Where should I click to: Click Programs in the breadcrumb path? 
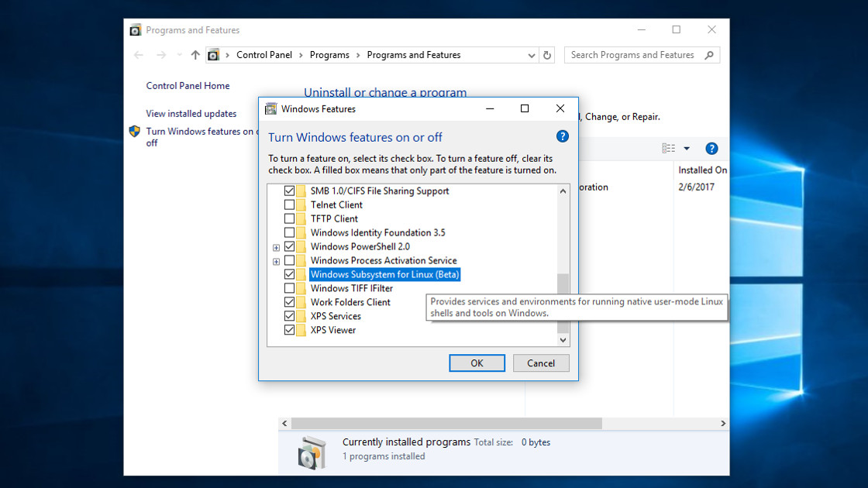(x=329, y=55)
